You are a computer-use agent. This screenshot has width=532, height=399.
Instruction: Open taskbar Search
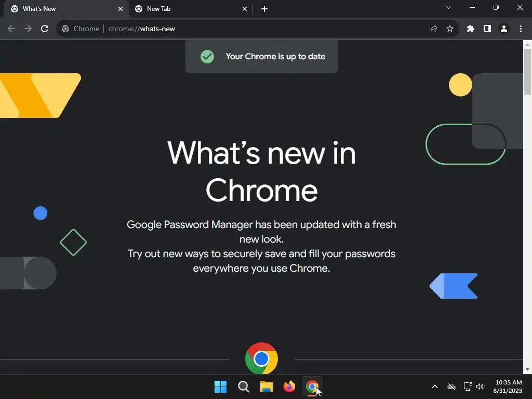click(x=243, y=387)
